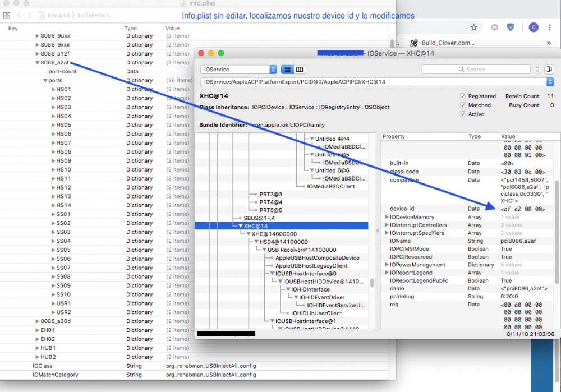Bookmark page with Chrome star icon
Screen dimensions: 561x392
click(473, 27)
